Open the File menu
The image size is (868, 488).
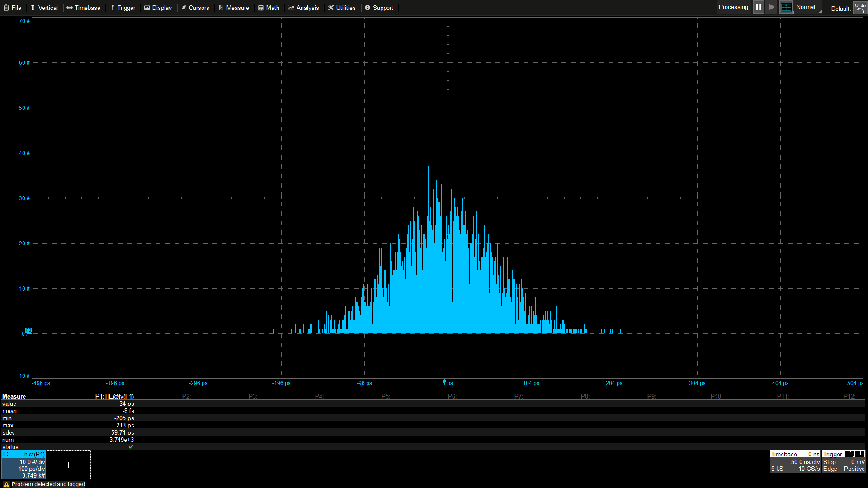[x=13, y=8]
